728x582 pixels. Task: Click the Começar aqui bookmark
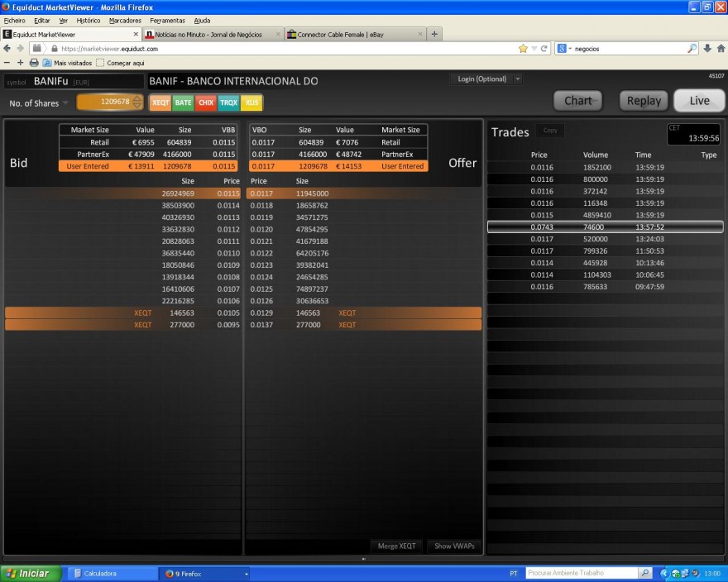[x=120, y=63]
